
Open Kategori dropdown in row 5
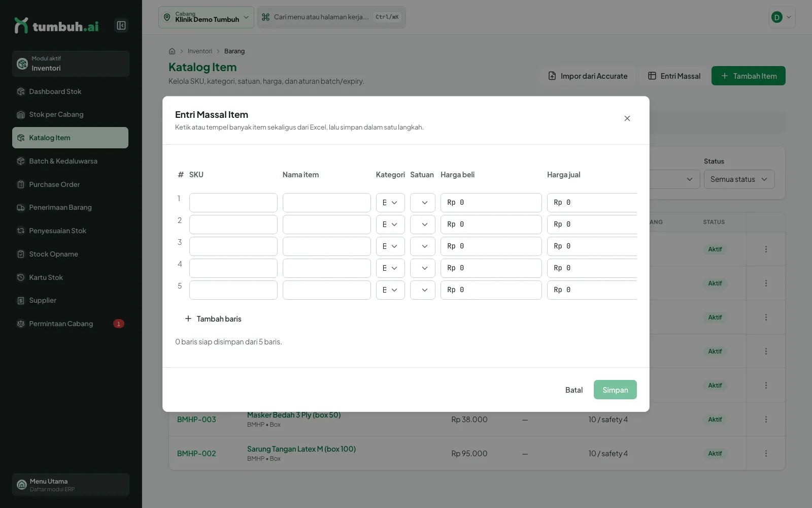pos(390,290)
